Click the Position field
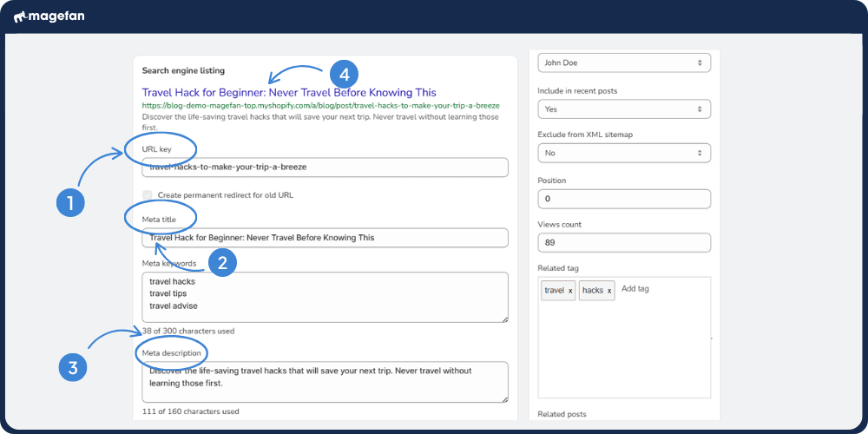The image size is (868, 434). (x=623, y=199)
